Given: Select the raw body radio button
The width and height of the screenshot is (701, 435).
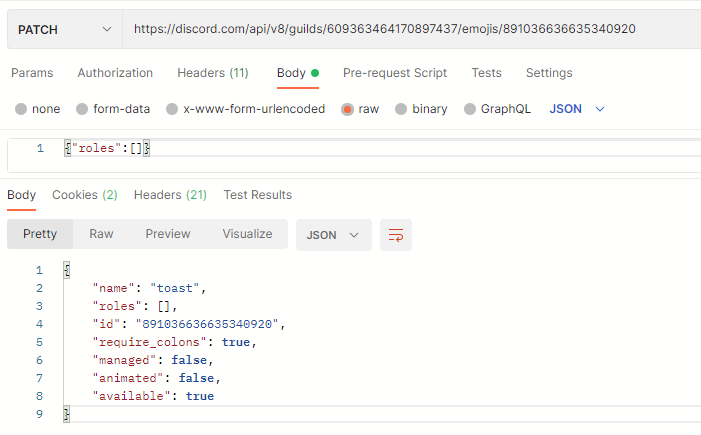Looking at the screenshot, I should coord(347,109).
